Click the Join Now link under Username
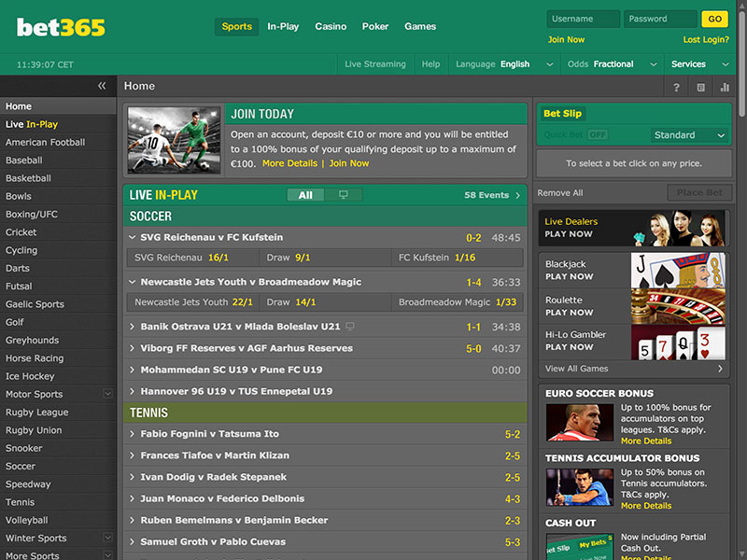Viewport: 747px width, 560px height. tap(566, 39)
